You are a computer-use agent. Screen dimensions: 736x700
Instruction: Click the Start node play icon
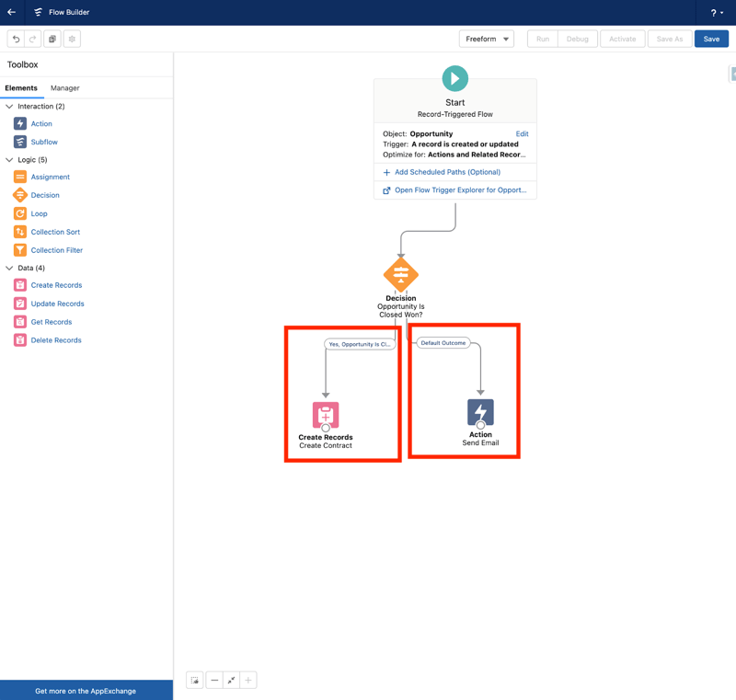(454, 78)
